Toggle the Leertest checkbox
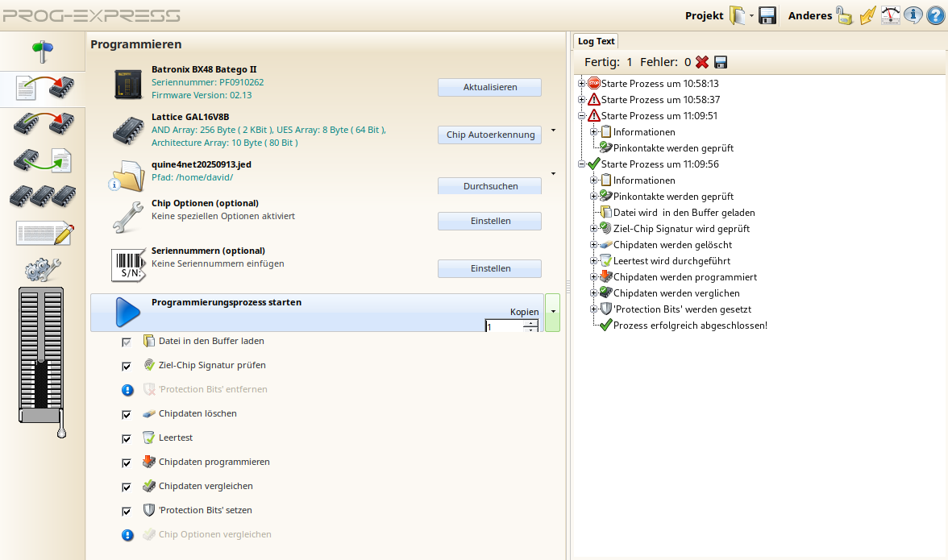 127,438
